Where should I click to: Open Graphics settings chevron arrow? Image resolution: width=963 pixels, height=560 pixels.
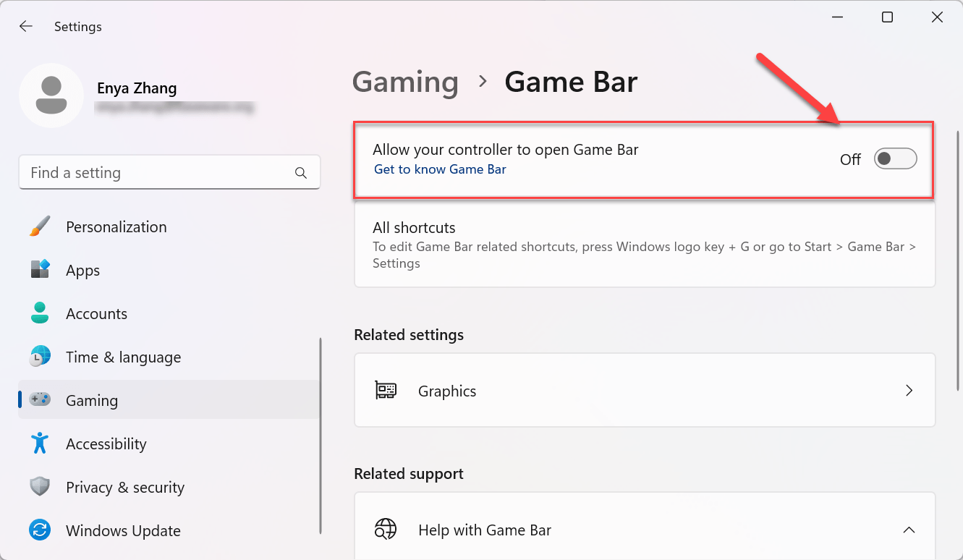coord(909,391)
